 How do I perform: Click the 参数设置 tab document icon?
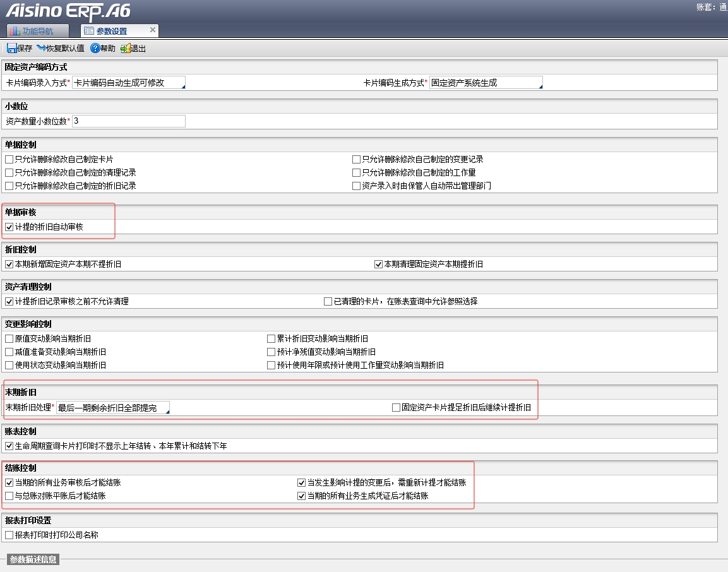pyautogui.click(x=89, y=31)
